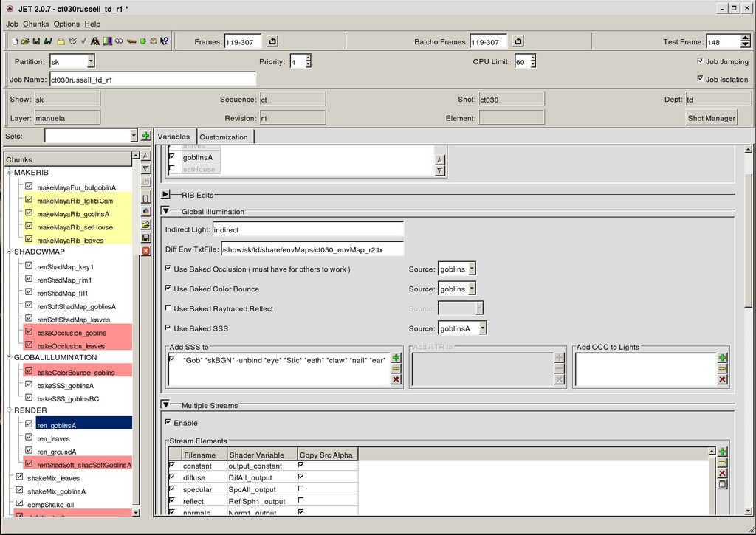Expand the RIB Edits section

click(166, 195)
